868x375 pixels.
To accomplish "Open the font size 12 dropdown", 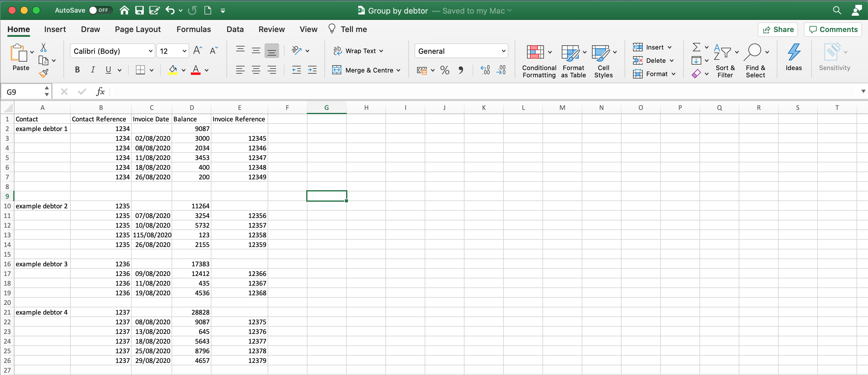I will point(184,51).
